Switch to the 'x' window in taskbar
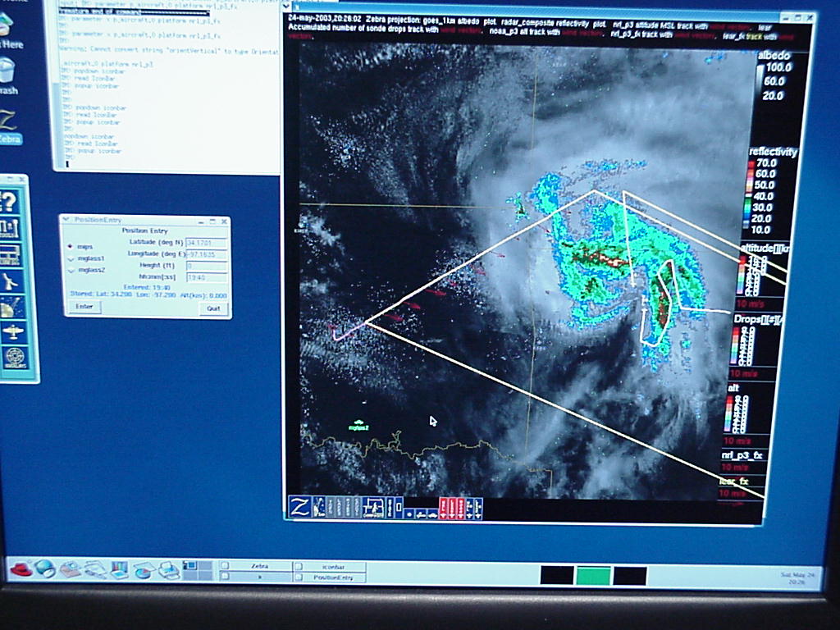 coord(255,577)
